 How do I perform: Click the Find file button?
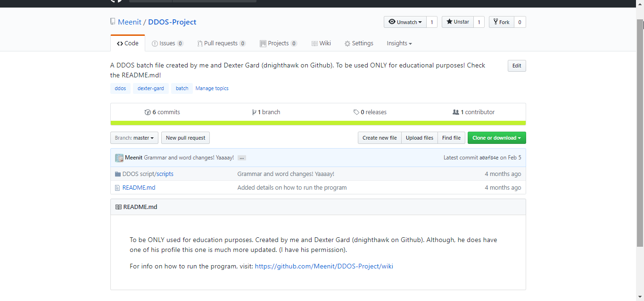click(451, 138)
